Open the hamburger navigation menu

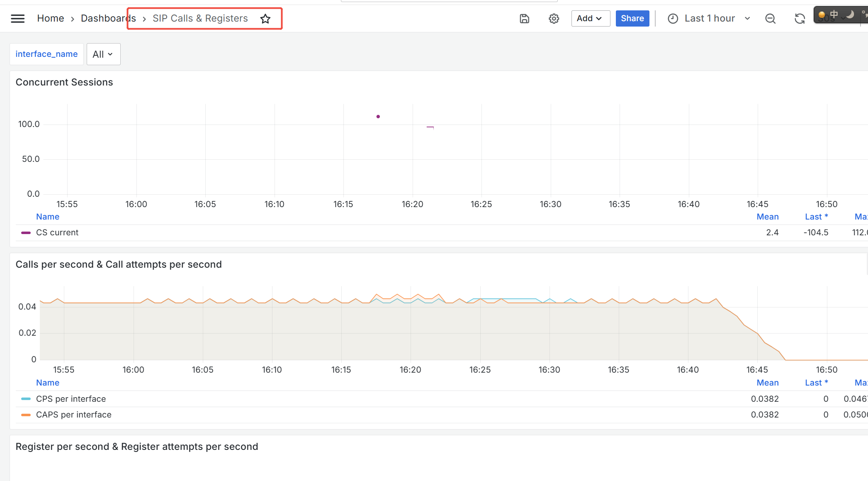pos(17,18)
